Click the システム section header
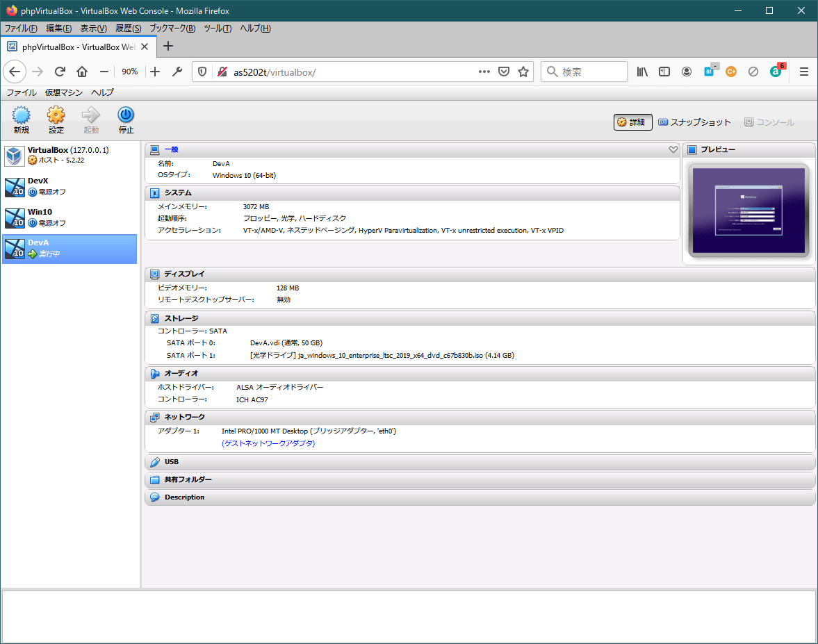Viewport: 818px width, 644px height. tap(412, 193)
